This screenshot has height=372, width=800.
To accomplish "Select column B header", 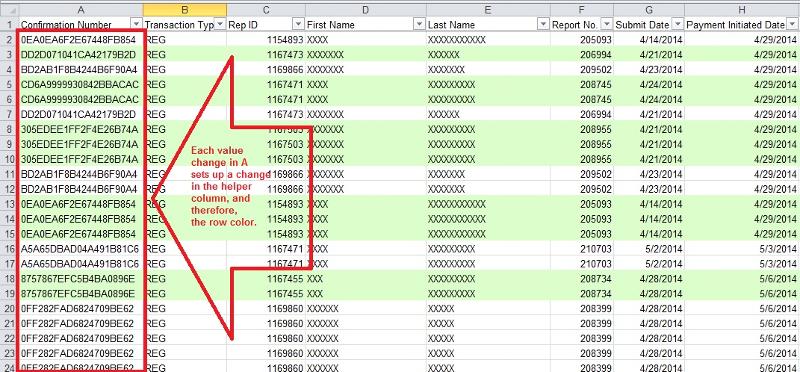I will coord(185,10).
